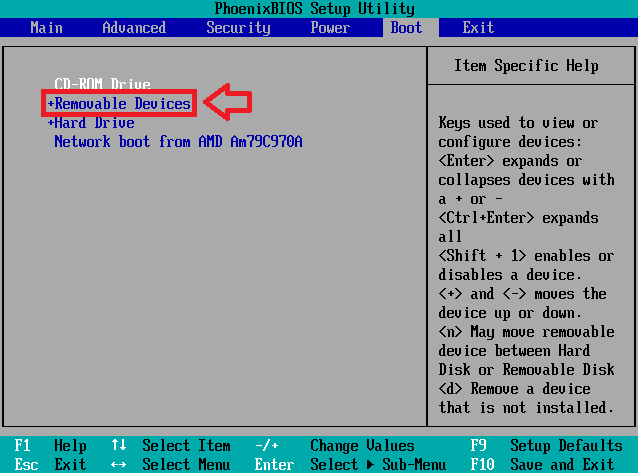
Task: Click help text '<n> May move removable'
Action: [x=526, y=332]
